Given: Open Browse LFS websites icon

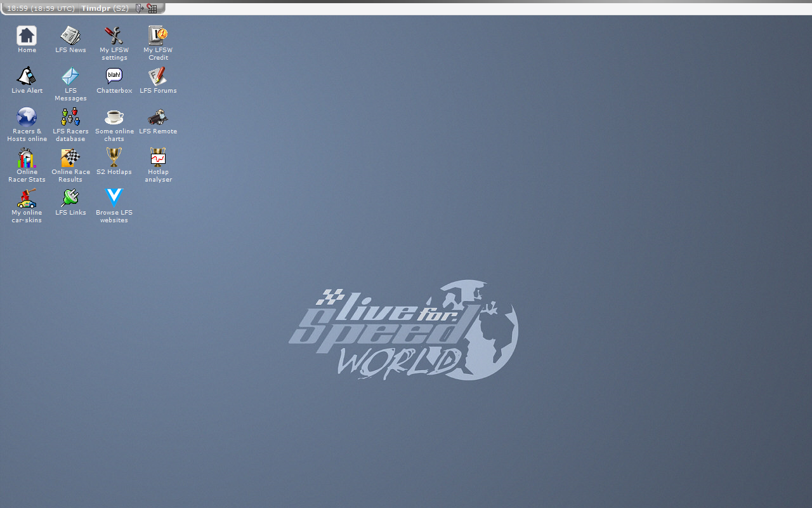Looking at the screenshot, I should coord(114,198).
